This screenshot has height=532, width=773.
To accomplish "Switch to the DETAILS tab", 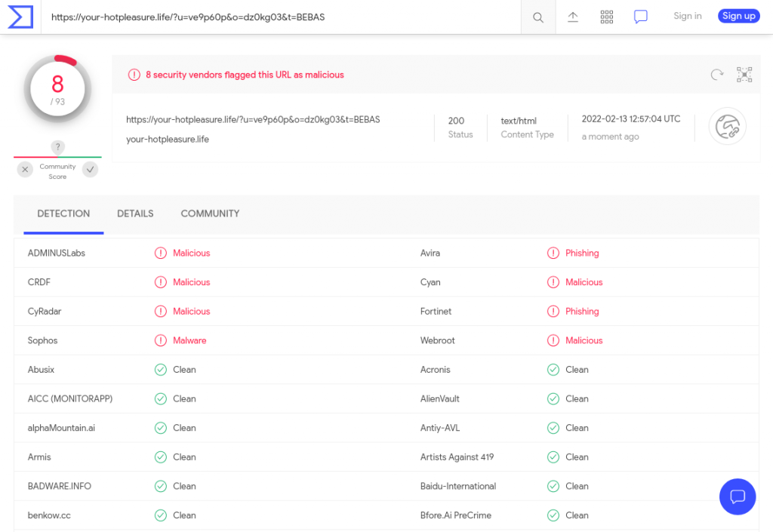I will pyautogui.click(x=135, y=214).
